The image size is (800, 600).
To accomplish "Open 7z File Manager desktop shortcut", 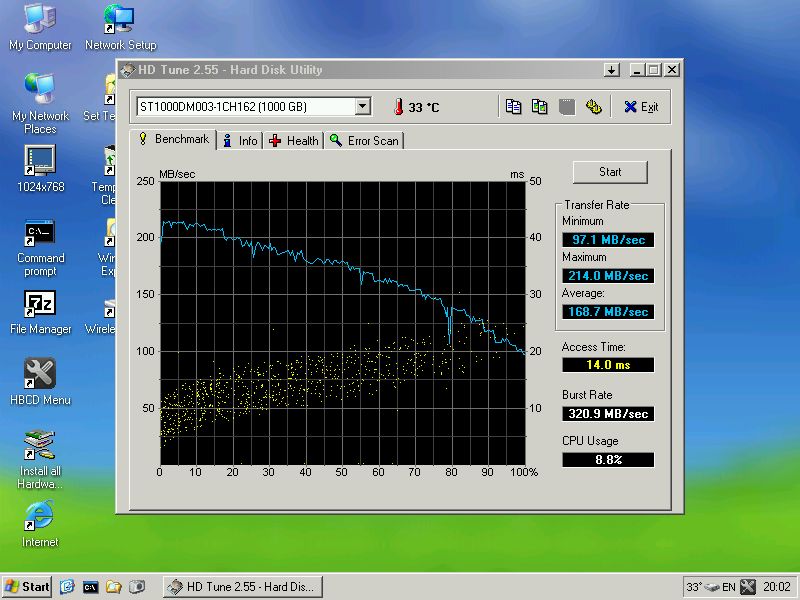I will point(40,313).
